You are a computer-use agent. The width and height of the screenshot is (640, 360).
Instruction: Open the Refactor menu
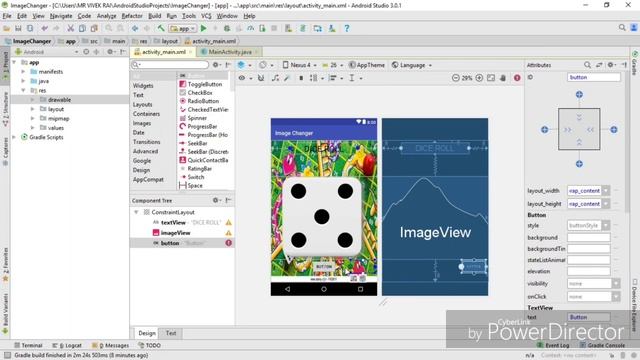tap(132, 16)
